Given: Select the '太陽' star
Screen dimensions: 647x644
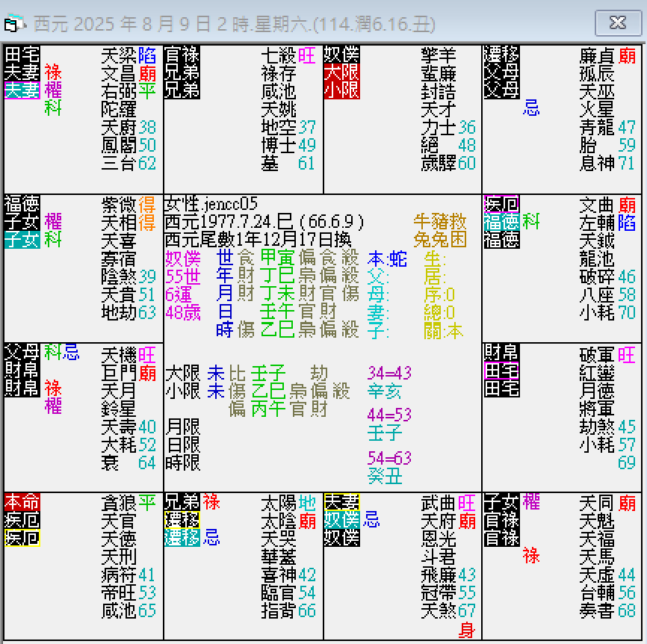Looking at the screenshot, I should pyautogui.click(x=279, y=504).
